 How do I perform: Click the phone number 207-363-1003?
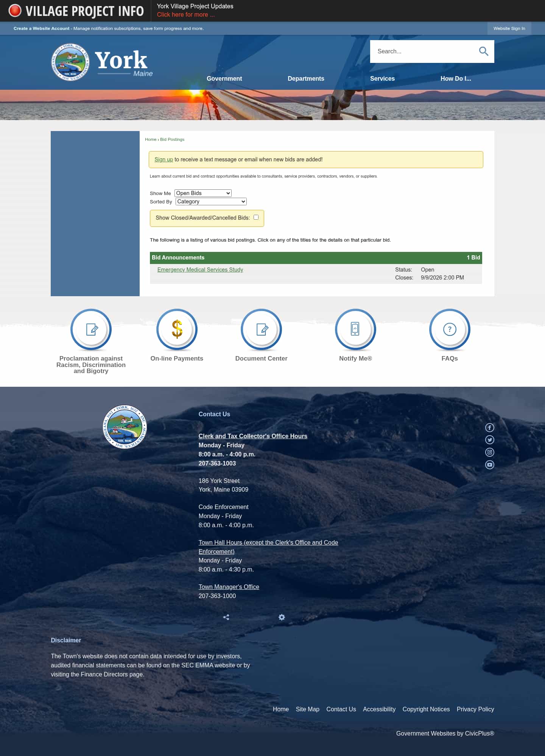(217, 463)
